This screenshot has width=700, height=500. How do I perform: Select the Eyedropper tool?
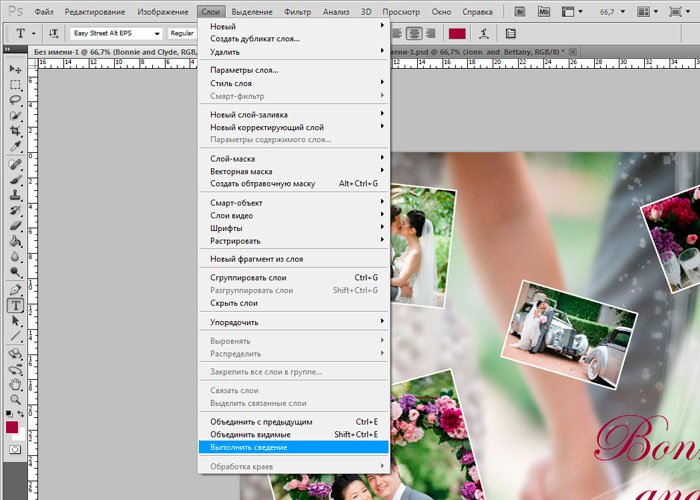click(x=16, y=147)
